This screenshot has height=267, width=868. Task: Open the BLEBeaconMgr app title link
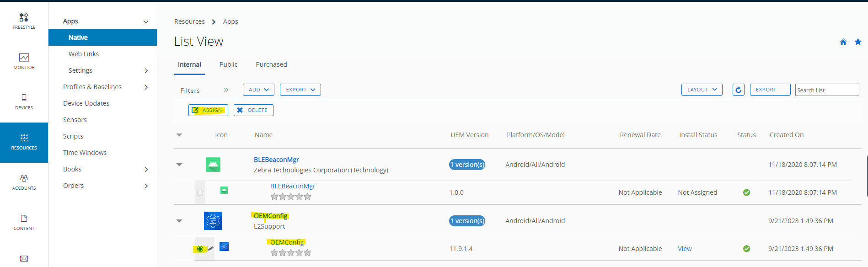(x=276, y=160)
